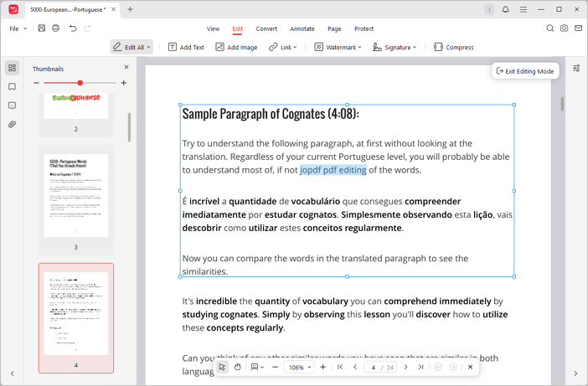The image size is (588, 386).
Task: Expand the Watermark dropdown
Action: pos(338,48)
